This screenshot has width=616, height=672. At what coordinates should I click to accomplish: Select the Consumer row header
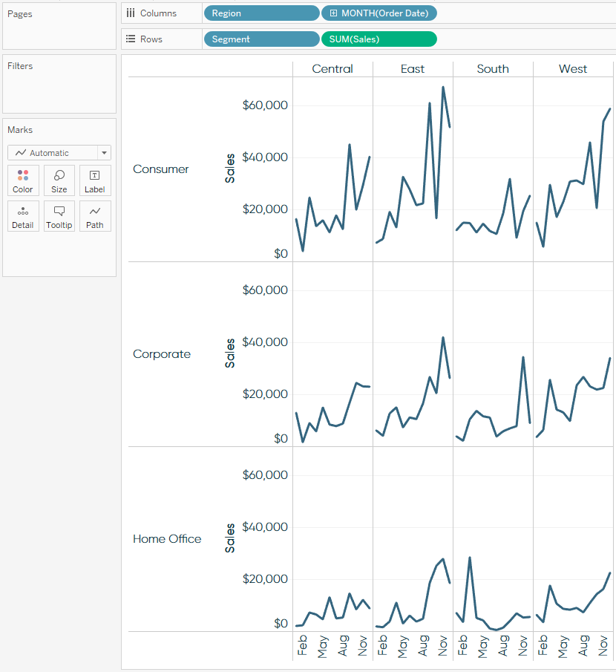pos(161,169)
